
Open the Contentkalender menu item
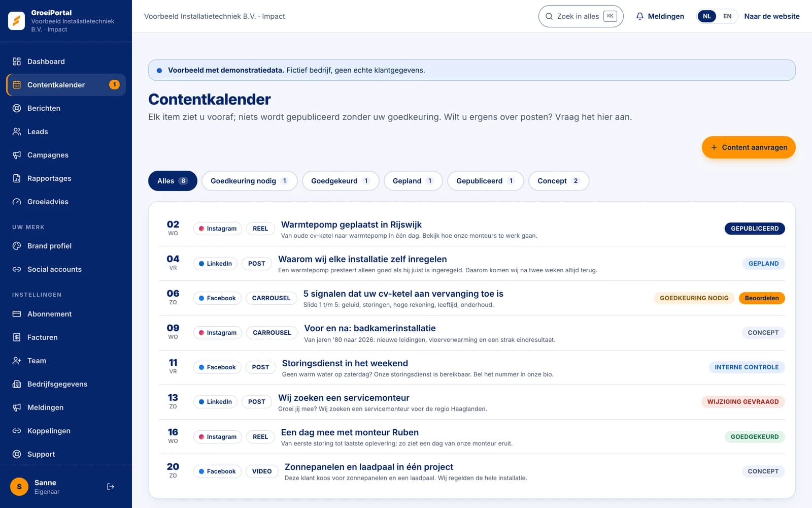66,85
